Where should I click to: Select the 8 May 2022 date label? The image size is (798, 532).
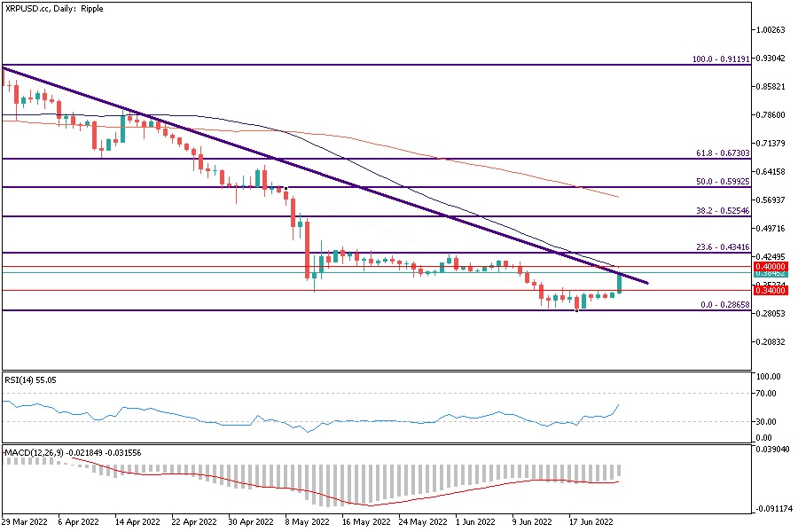coord(303,523)
